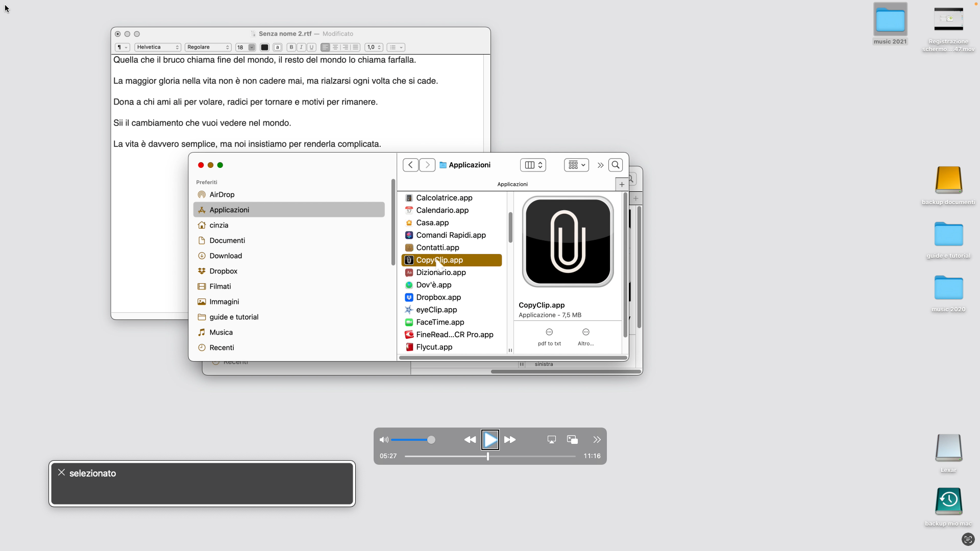Open the line spacing 1,0 dropdown

point(374,47)
